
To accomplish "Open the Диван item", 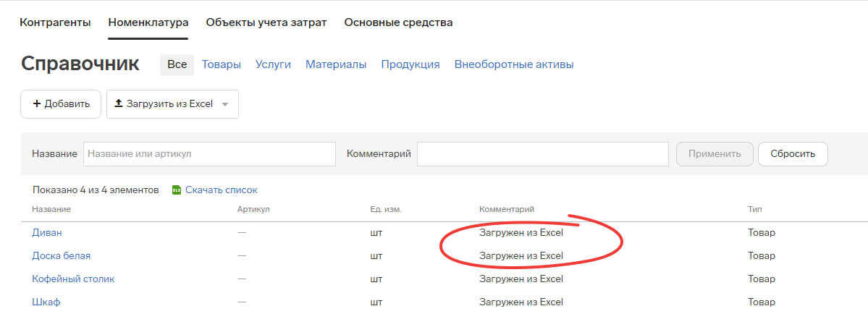I will pos(47,232).
